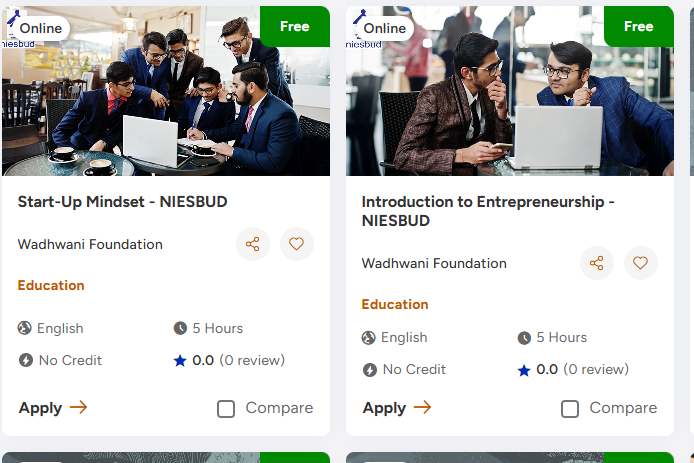
Task: Apply to Introduction to Entrepreneurship course
Action: (x=397, y=408)
